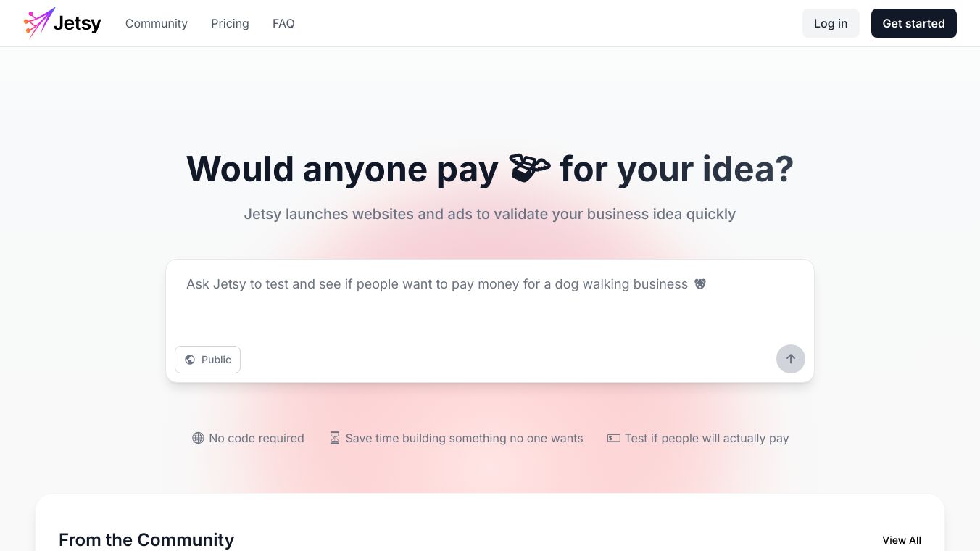Click the money bill icon near Test if people
The width and height of the screenshot is (980, 551).
coord(613,438)
